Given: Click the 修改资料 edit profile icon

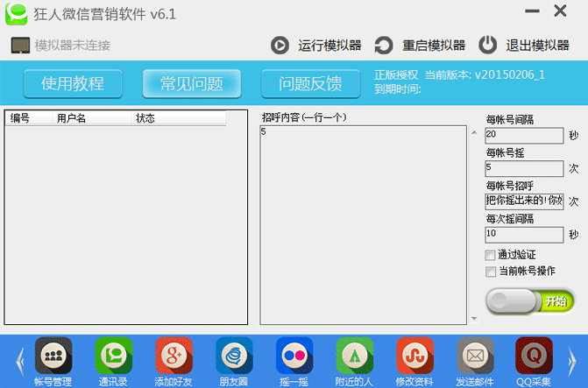Looking at the screenshot, I should pyautogui.click(x=414, y=356).
